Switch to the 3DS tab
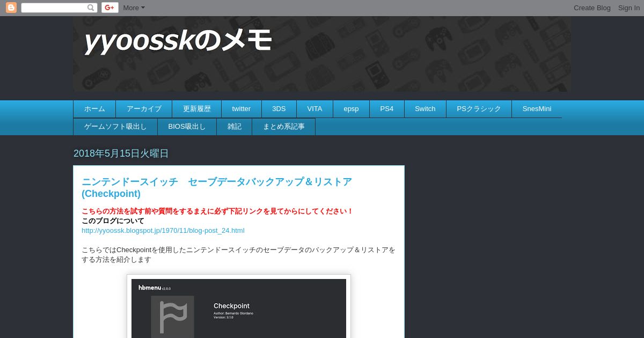The height and width of the screenshot is (338, 644). pos(279,109)
